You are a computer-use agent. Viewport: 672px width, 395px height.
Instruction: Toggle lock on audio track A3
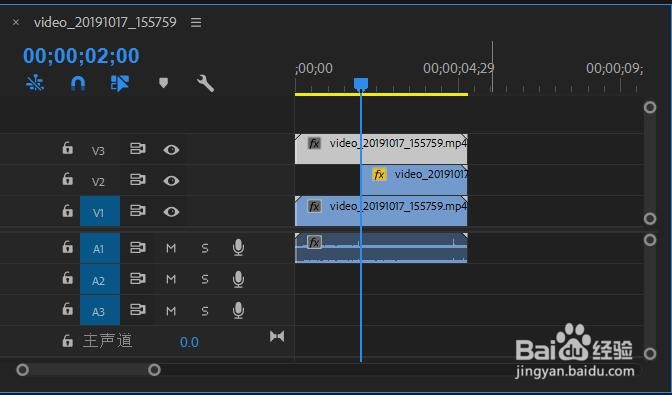click(x=67, y=309)
